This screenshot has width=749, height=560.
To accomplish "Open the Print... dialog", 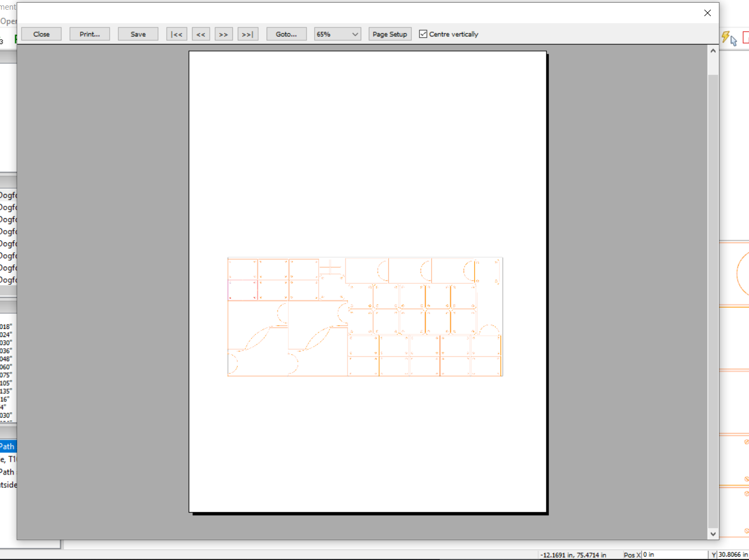I will click(x=90, y=34).
